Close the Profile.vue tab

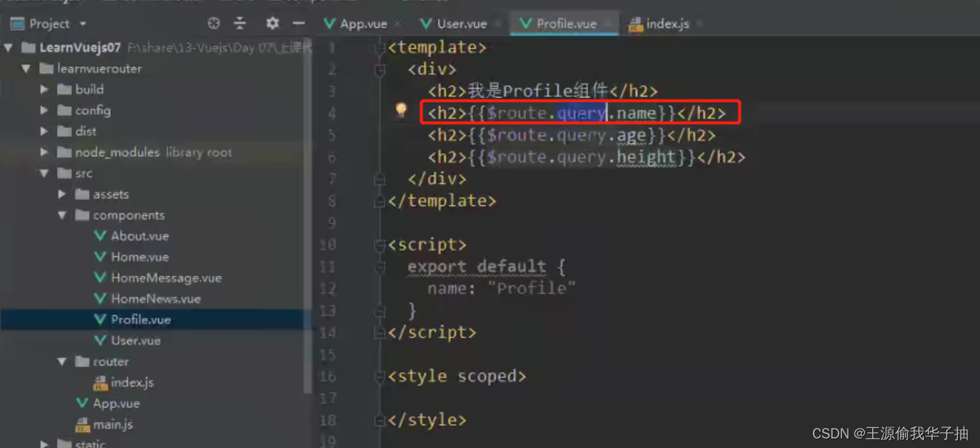click(608, 23)
